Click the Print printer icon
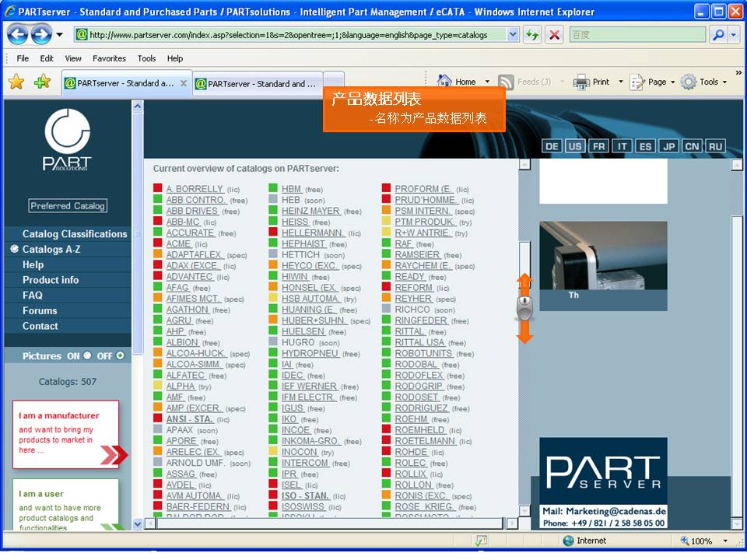This screenshot has width=747, height=560. click(581, 82)
